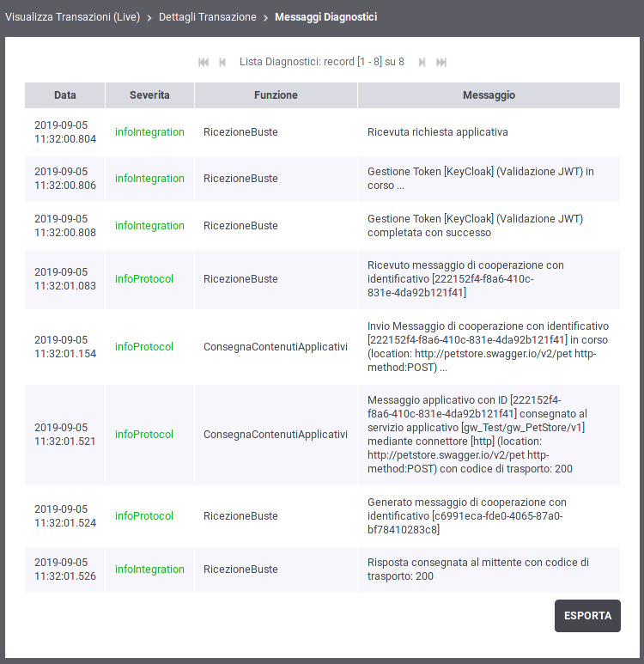Select 'Risposta consegnata al mittente' row
644x664 pixels.
click(x=322, y=570)
